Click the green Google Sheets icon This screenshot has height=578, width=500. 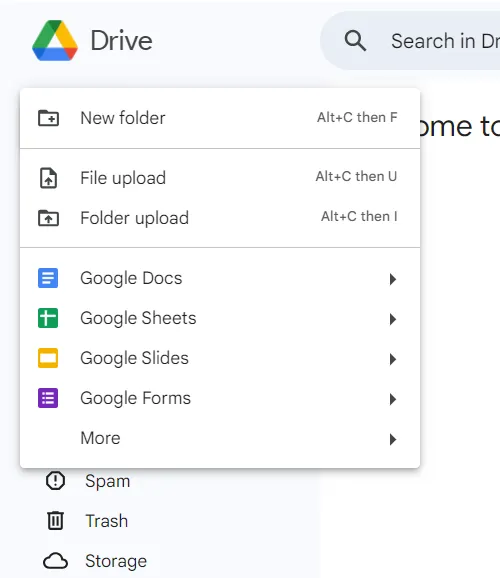click(48, 318)
